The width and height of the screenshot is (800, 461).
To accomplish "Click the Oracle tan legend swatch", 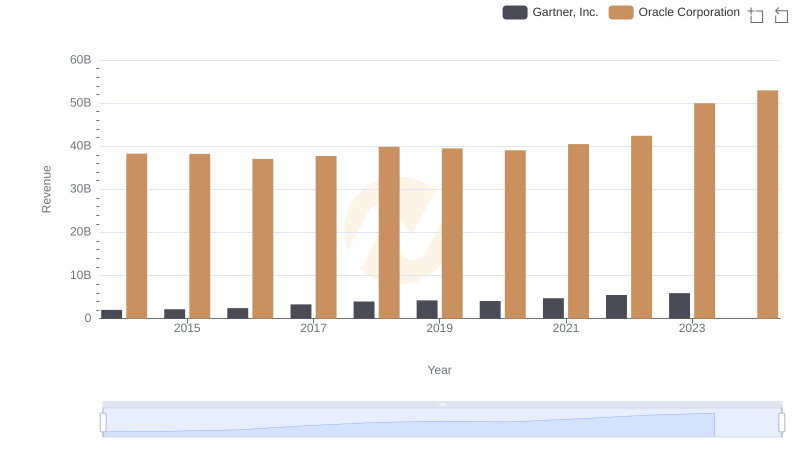I will coord(621,12).
